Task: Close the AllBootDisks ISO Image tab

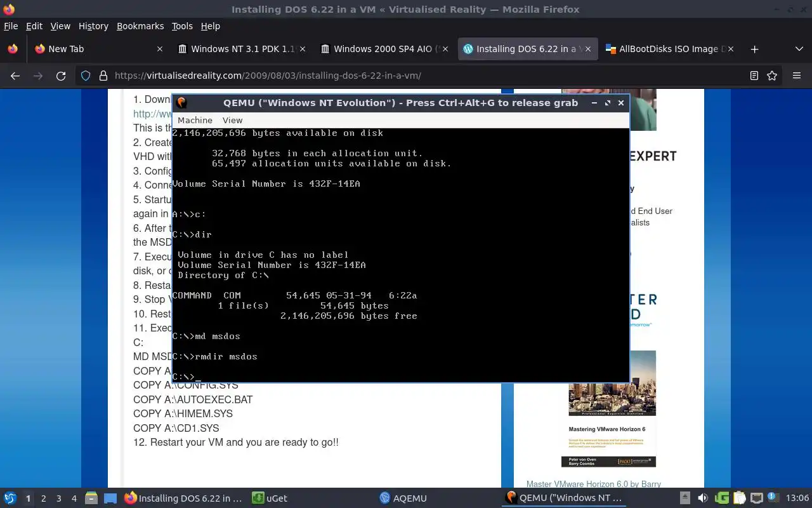Action: pos(731,49)
